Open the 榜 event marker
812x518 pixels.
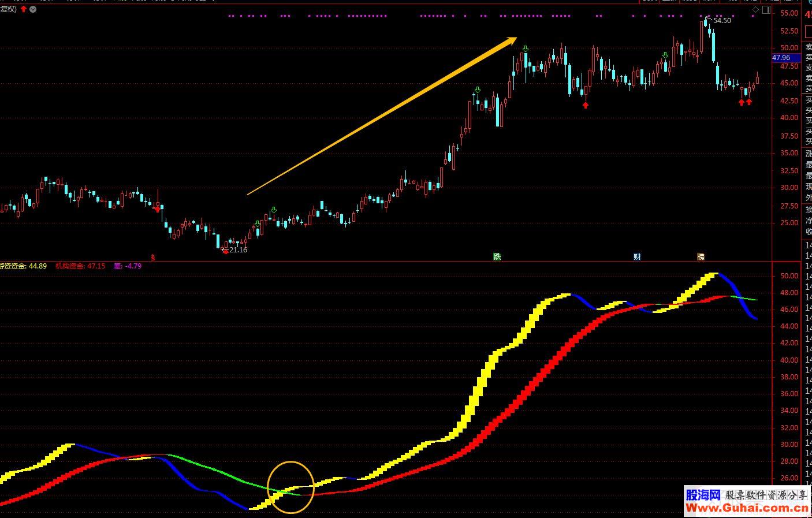[x=701, y=256]
